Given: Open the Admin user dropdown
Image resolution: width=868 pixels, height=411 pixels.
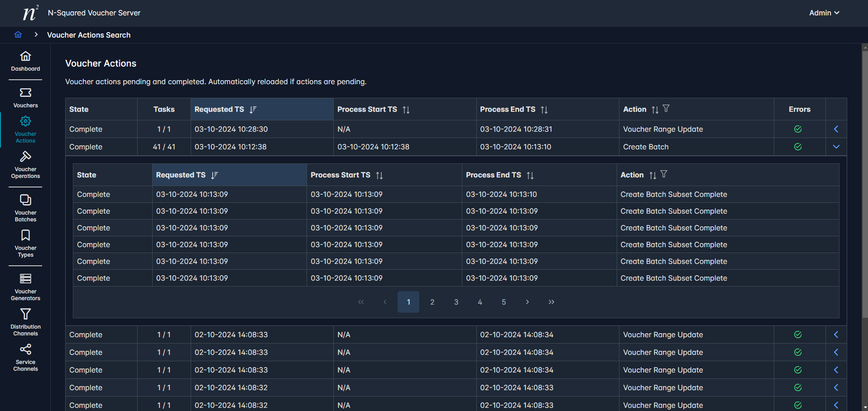Looking at the screenshot, I should 824,13.
